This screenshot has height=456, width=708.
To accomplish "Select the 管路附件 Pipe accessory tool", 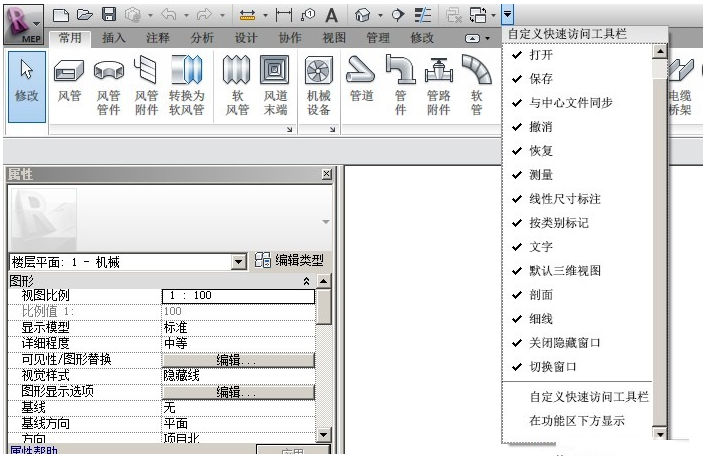I will pos(438,85).
